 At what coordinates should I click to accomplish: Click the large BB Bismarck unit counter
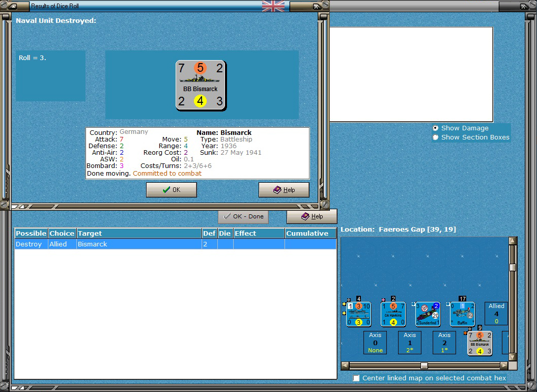point(201,86)
